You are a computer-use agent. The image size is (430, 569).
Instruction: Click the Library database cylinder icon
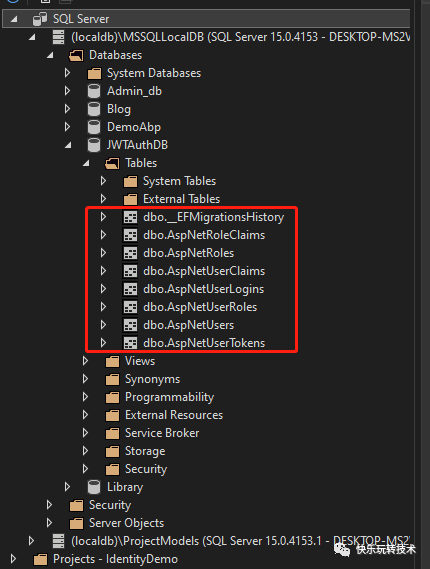(94, 487)
